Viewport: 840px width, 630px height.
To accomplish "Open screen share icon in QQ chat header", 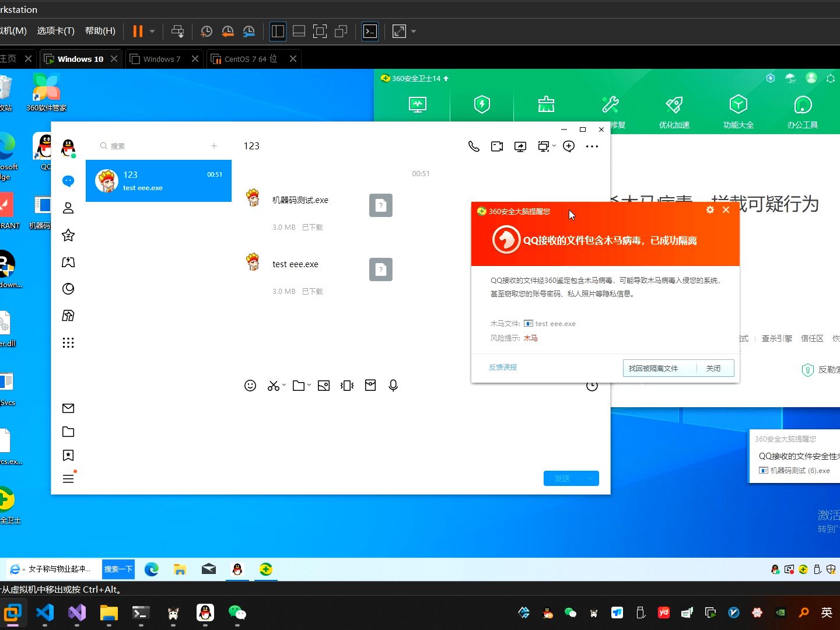I will pyautogui.click(x=520, y=146).
